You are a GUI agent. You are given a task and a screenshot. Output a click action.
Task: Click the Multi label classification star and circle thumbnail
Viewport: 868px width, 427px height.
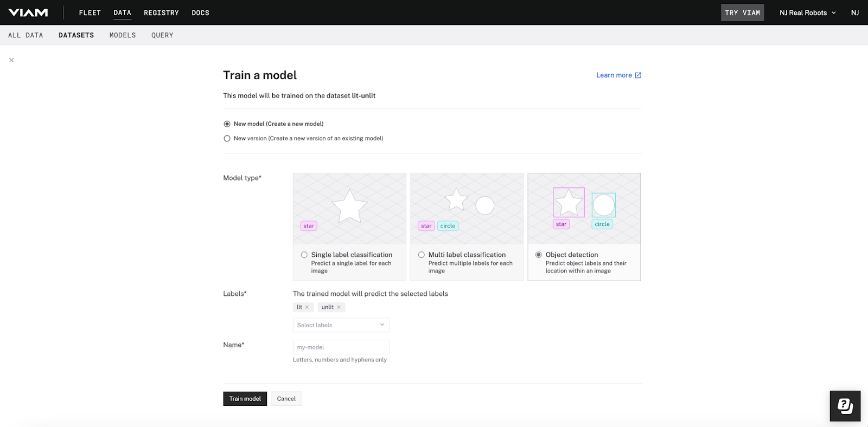pos(467,209)
